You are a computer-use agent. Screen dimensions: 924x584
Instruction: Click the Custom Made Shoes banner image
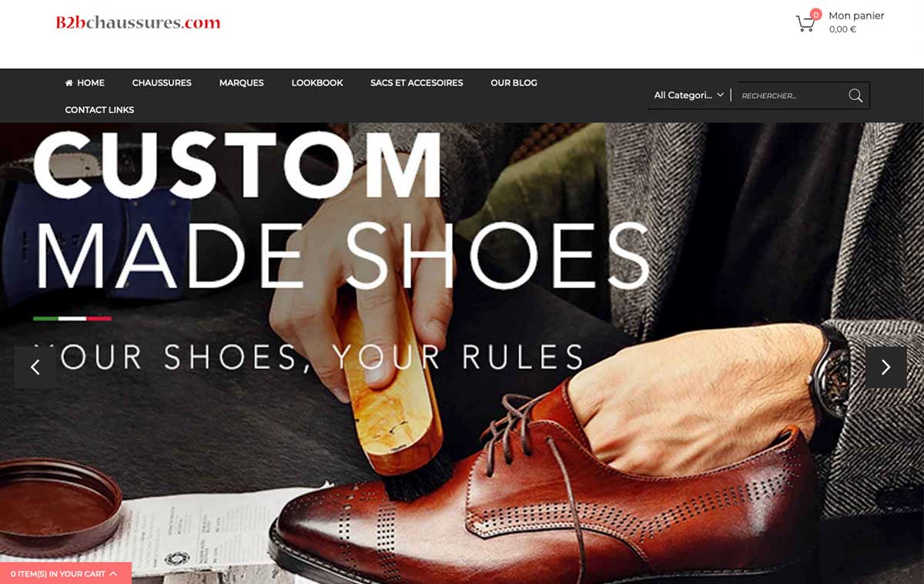pyautogui.click(x=462, y=353)
